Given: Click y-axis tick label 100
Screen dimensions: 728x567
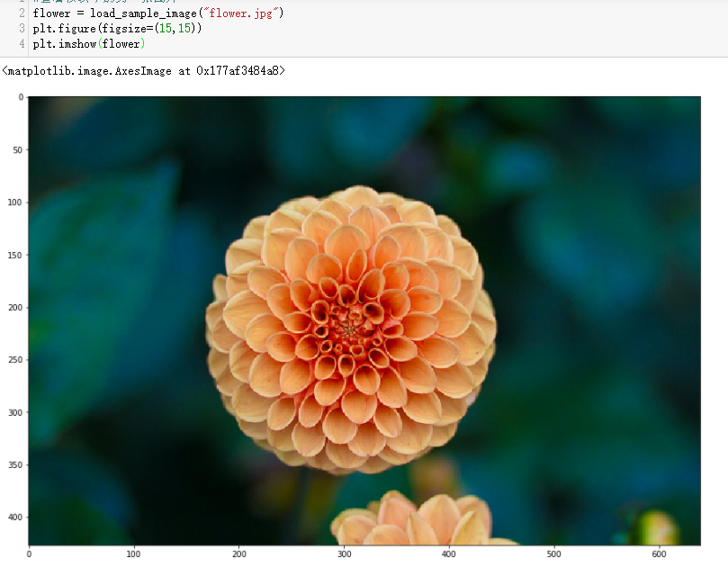Looking at the screenshot, I should pos(15,202).
